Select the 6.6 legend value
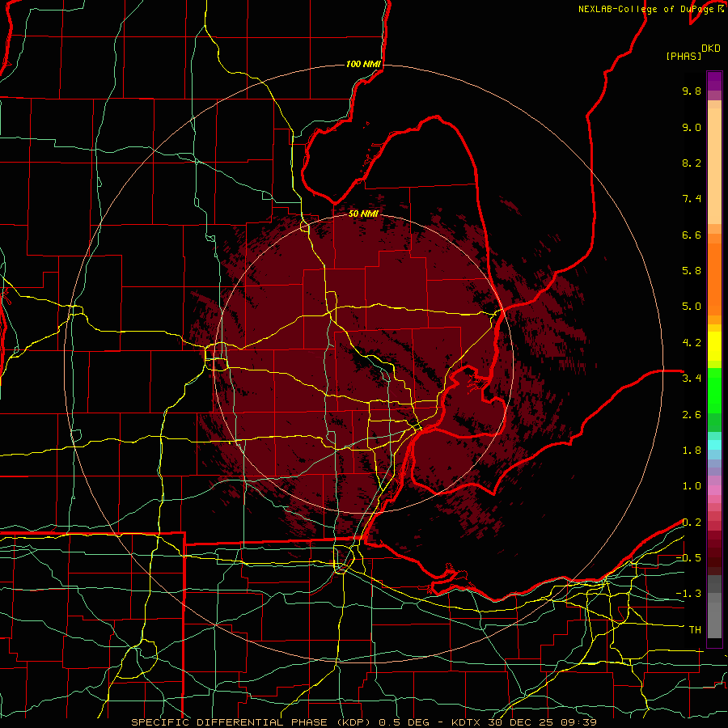 692,235
